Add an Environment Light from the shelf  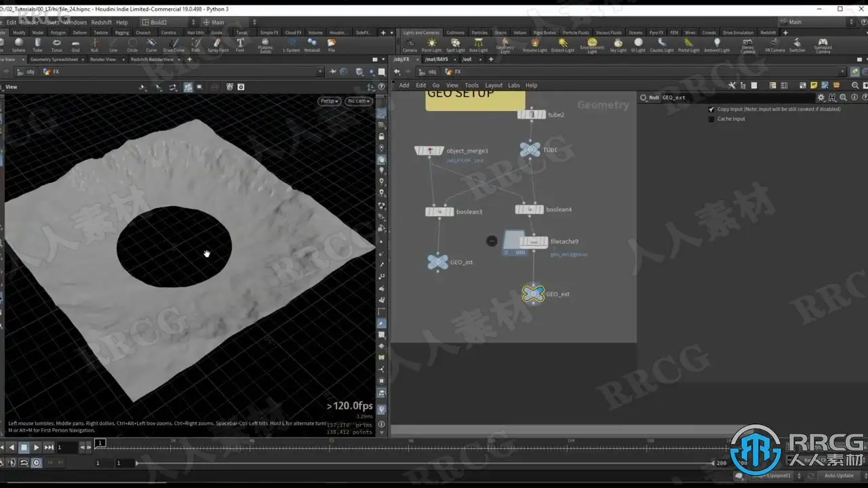[x=592, y=45]
